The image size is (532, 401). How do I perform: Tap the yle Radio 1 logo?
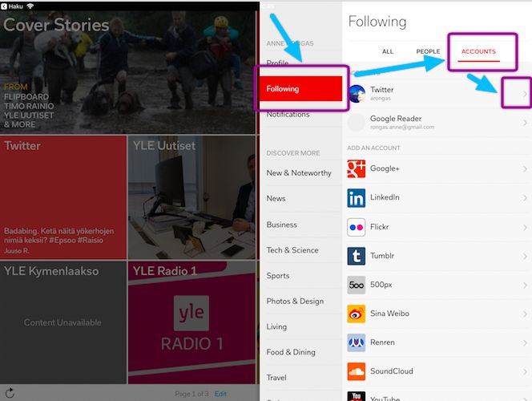pyautogui.click(x=191, y=313)
